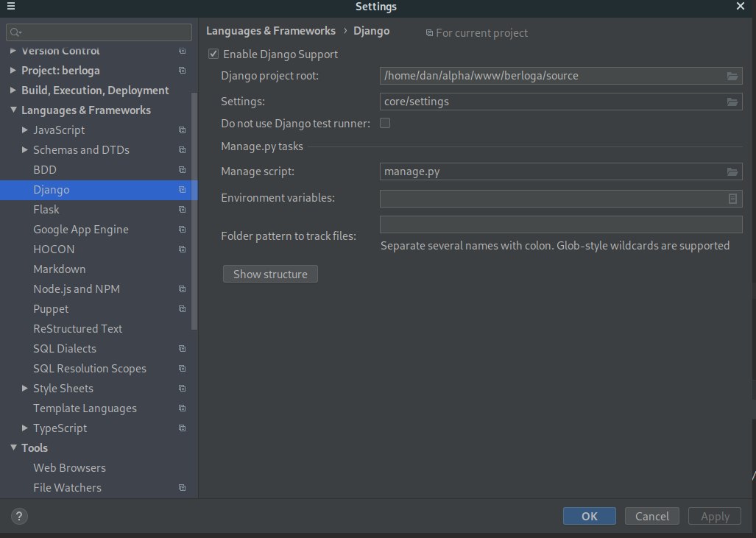Focus the Folder pattern to track files field
This screenshot has height=538, width=756.
pyautogui.click(x=561, y=224)
